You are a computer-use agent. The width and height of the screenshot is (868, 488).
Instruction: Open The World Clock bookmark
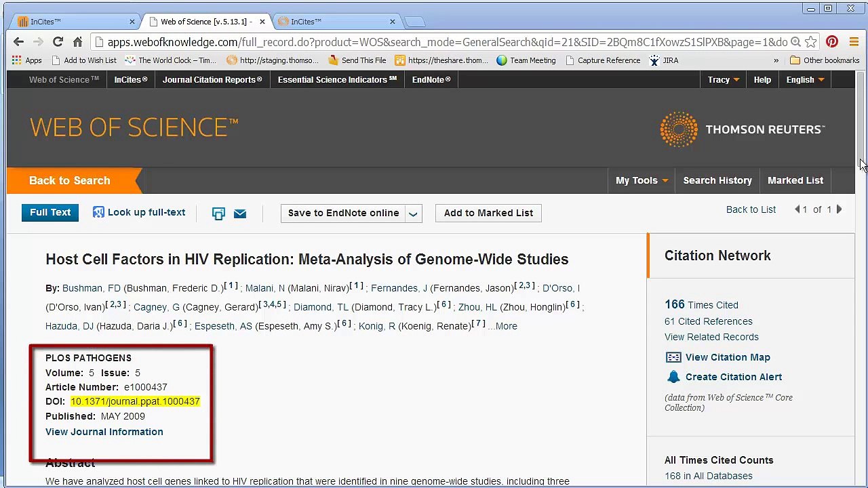(x=170, y=60)
